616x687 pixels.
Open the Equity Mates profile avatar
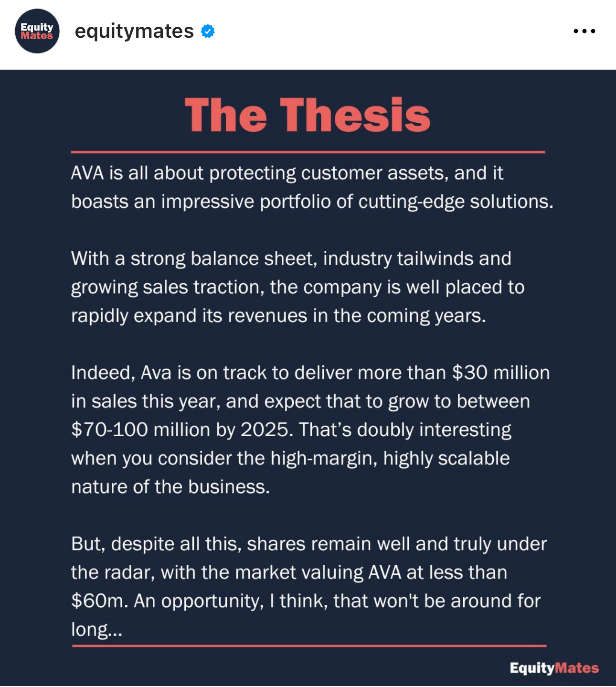[37, 31]
